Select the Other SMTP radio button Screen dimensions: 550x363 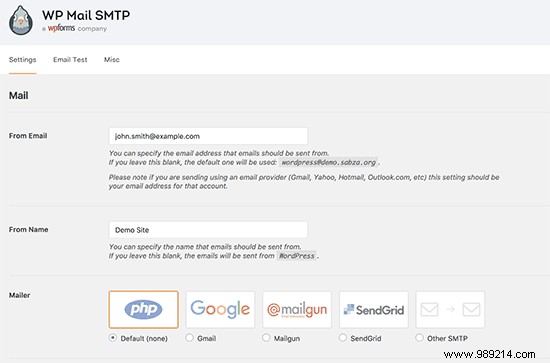coord(419,338)
